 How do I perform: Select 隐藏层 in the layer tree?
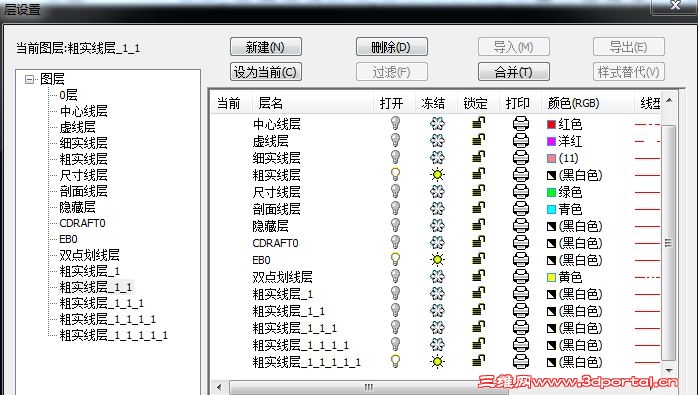[77, 207]
